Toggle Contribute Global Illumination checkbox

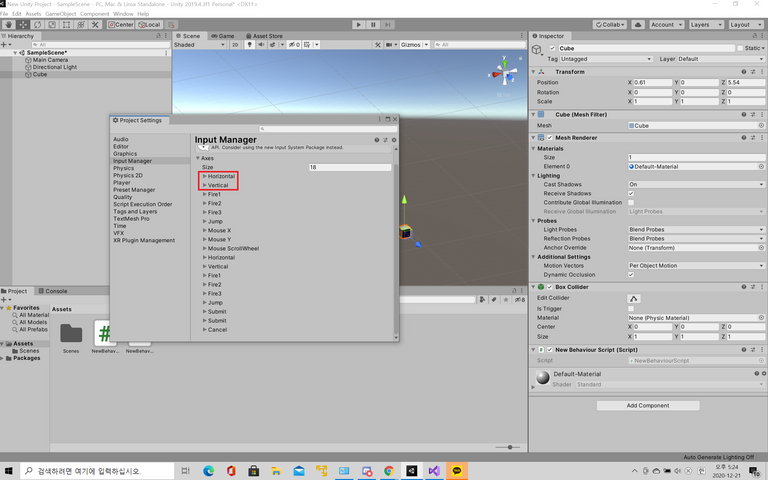point(631,202)
